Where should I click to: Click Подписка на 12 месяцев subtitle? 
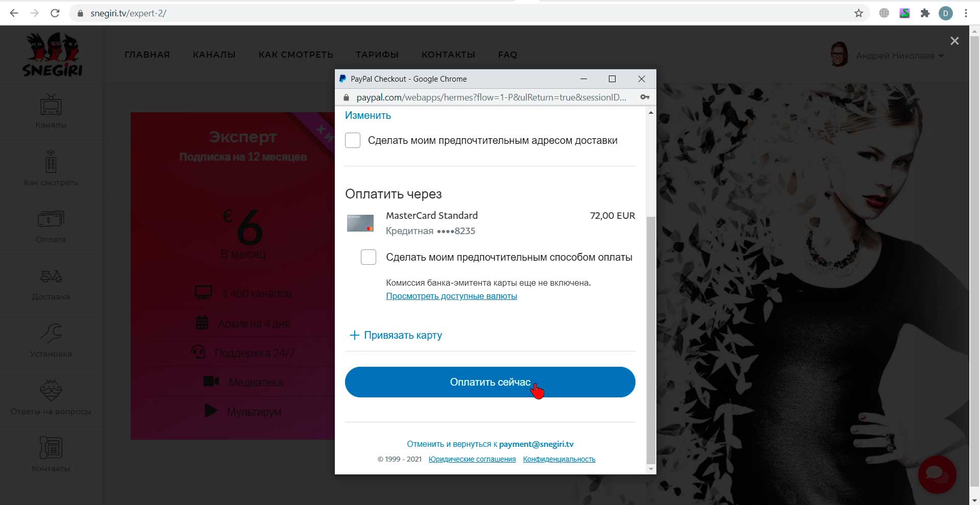pyautogui.click(x=243, y=157)
